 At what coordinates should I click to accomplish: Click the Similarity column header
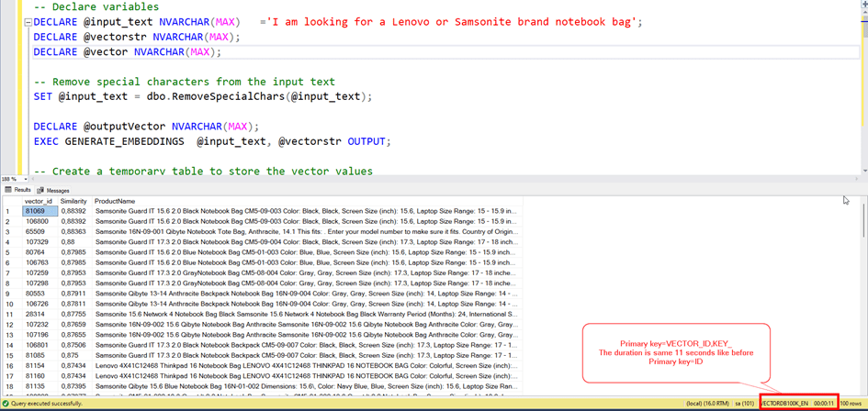73,201
